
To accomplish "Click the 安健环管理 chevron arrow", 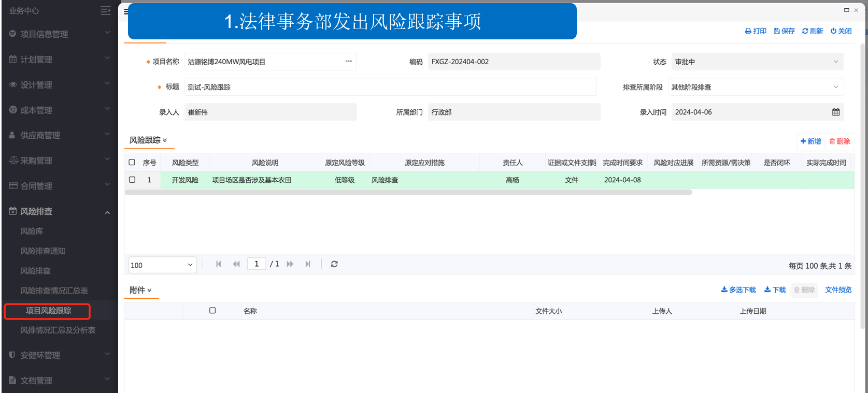I will coord(107,355).
